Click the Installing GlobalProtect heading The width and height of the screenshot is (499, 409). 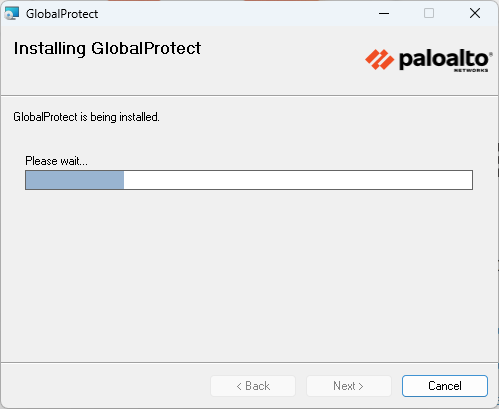coord(107,49)
